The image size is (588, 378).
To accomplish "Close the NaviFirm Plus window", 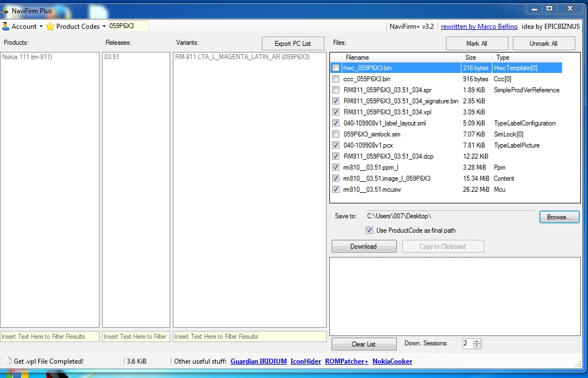I will pyautogui.click(x=570, y=8).
